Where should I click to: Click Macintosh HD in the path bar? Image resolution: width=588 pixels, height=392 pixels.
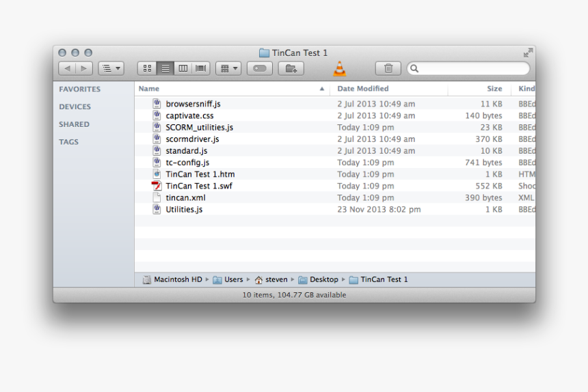172,280
